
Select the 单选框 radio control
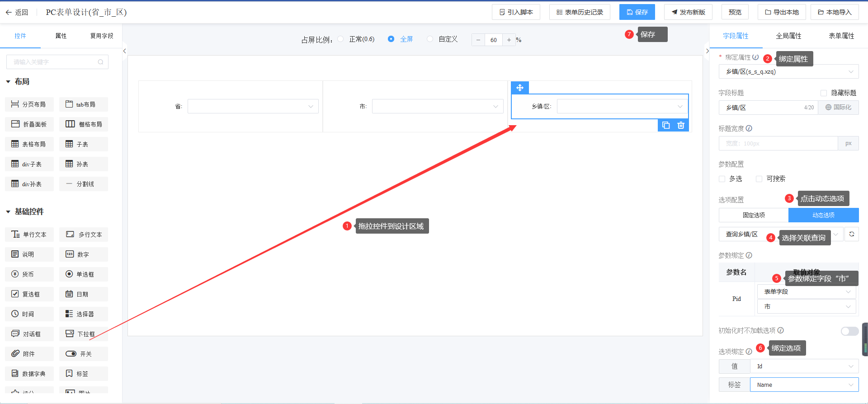coord(84,274)
